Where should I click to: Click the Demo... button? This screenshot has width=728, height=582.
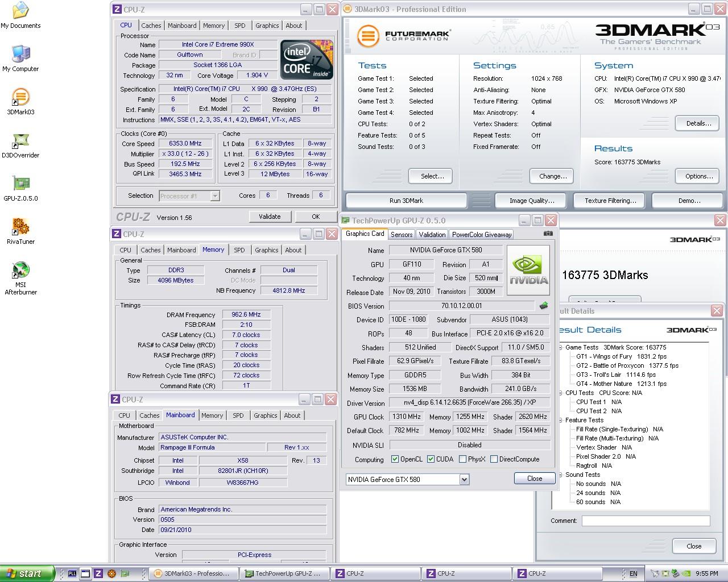pos(689,201)
